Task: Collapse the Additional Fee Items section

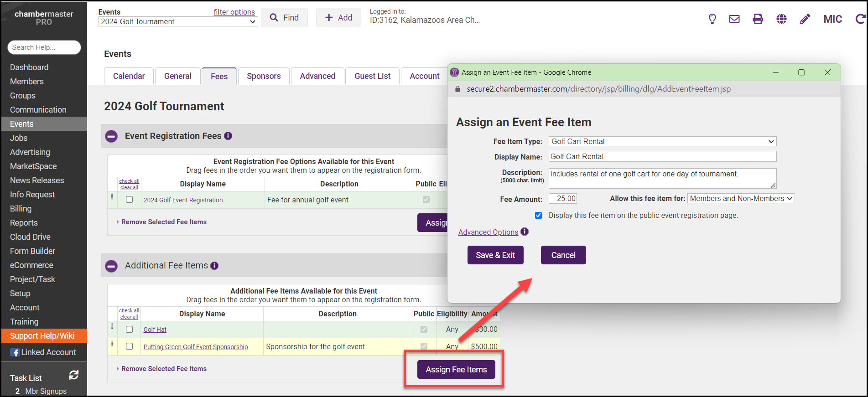Action: tap(111, 266)
